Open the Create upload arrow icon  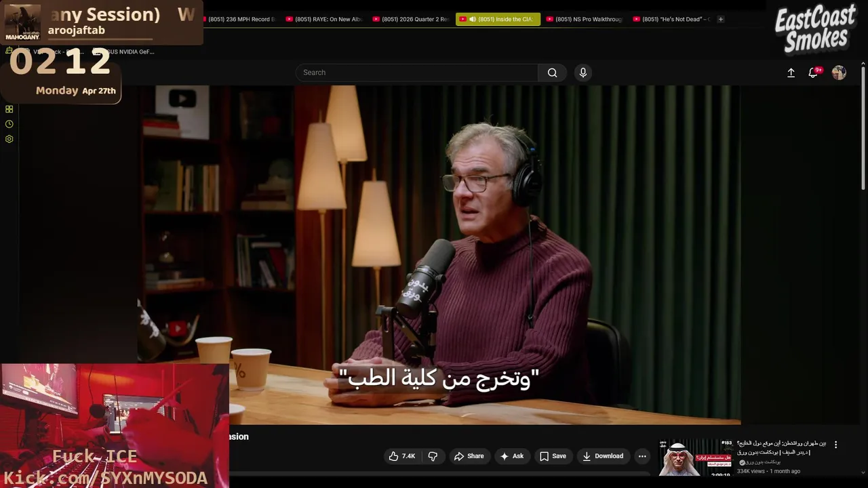pos(791,73)
